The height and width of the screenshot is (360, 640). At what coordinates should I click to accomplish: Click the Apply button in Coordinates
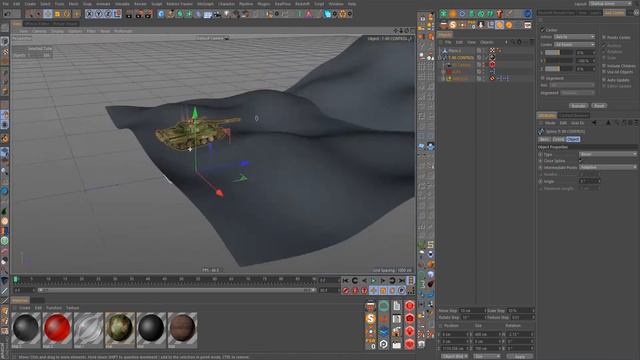520,356
